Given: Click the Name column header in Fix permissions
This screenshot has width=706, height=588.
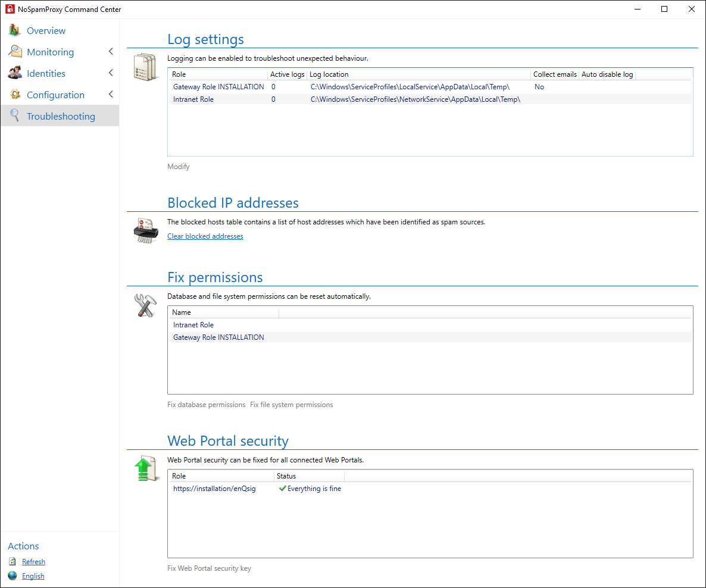Looking at the screenshot, I should tap(224, 312).
